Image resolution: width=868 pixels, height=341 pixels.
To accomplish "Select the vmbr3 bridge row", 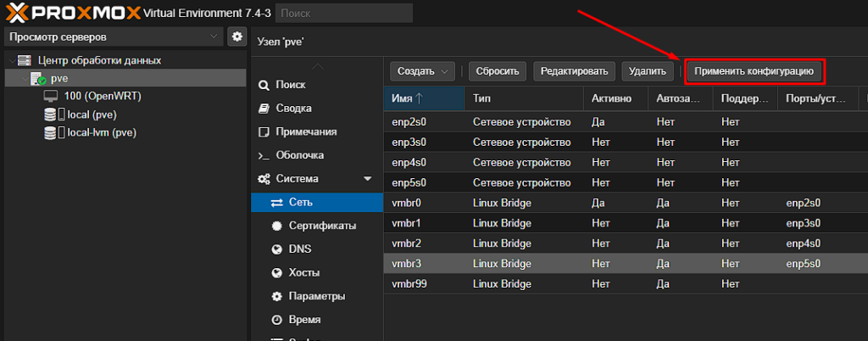I will (x=626, y=264).
